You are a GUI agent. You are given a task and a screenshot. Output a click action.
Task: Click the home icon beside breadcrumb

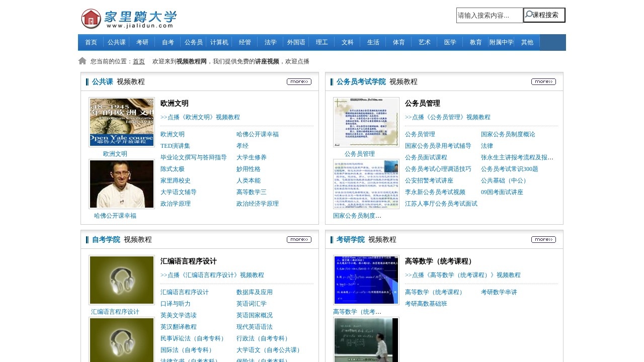coord(83,61)
